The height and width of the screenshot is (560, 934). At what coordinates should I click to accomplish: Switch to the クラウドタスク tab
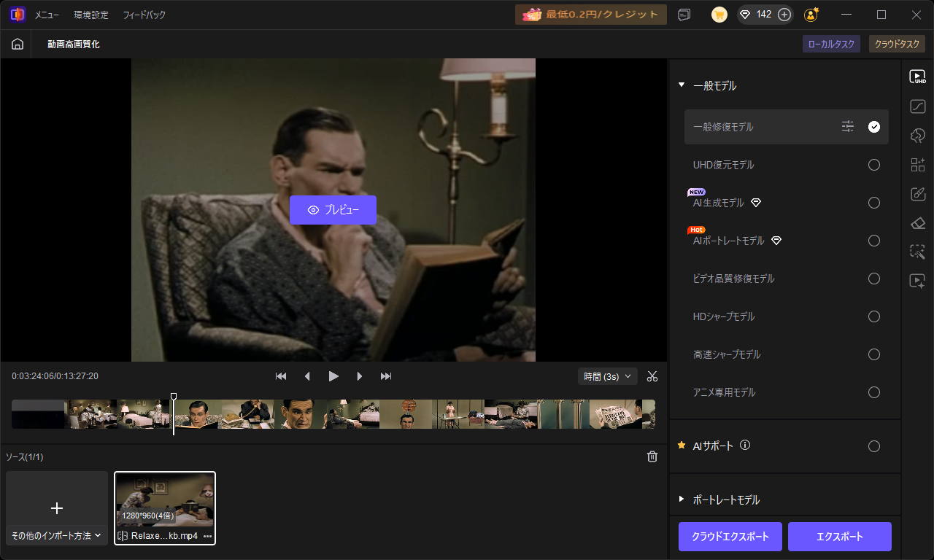pos(897,44)
